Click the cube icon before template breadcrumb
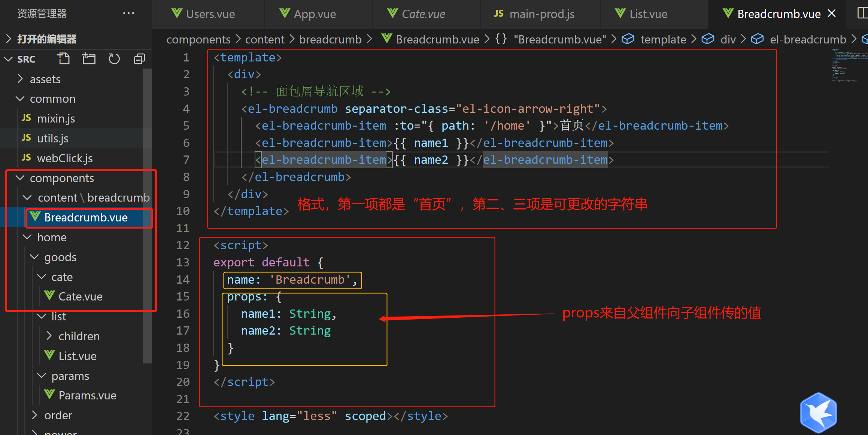 click(628, 39)
